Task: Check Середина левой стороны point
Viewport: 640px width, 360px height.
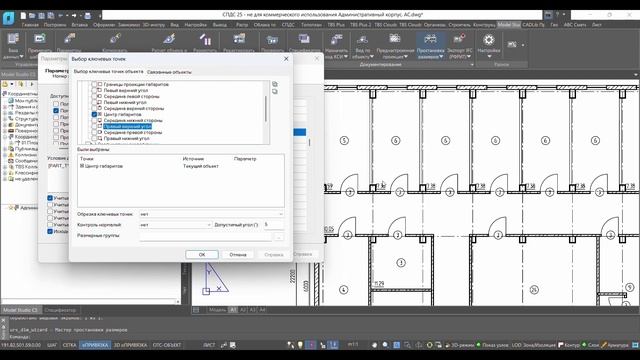Action: [x=94, y=96]
